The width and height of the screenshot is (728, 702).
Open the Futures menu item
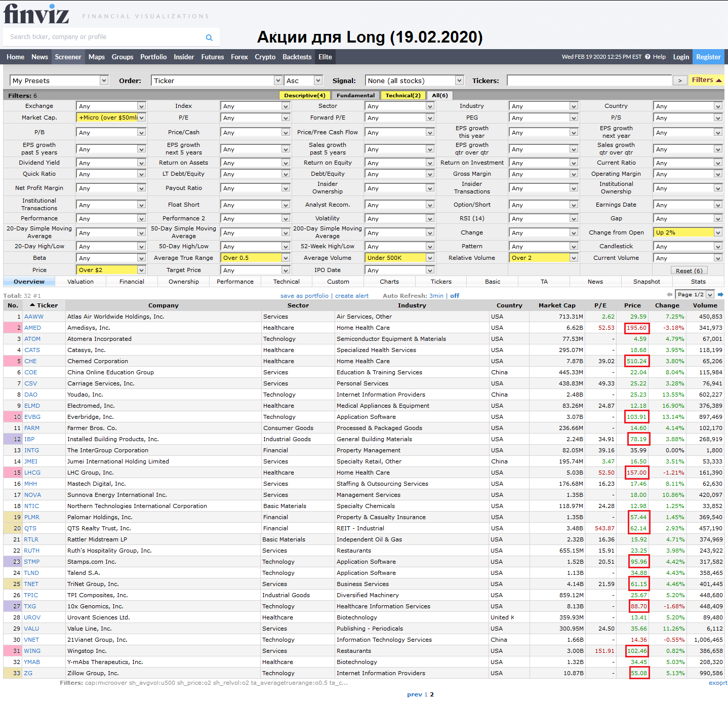pos(213,57)
